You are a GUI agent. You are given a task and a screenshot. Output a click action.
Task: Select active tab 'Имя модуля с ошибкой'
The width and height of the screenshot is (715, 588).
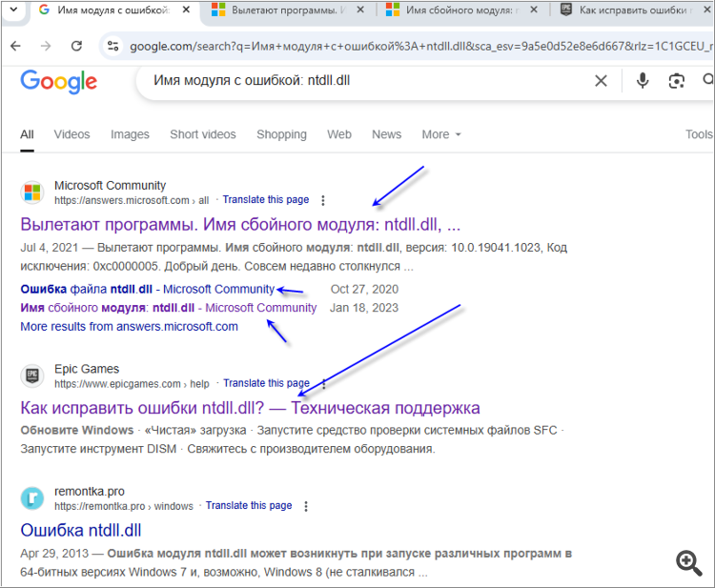[112, 10]
